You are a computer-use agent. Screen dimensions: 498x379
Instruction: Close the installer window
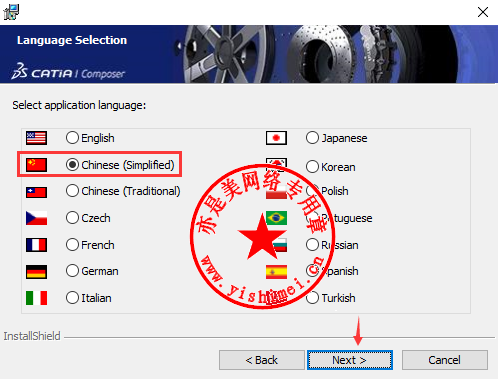(x=483, y=12)
